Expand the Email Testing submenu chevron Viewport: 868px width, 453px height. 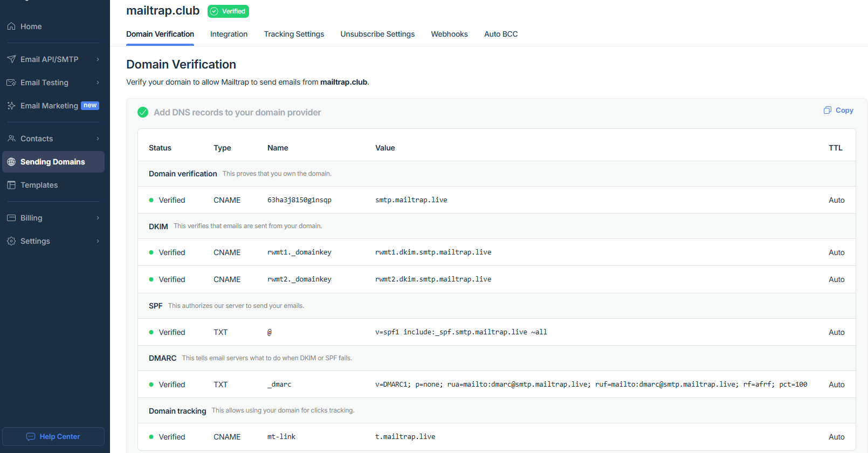[x=98, y=83]
